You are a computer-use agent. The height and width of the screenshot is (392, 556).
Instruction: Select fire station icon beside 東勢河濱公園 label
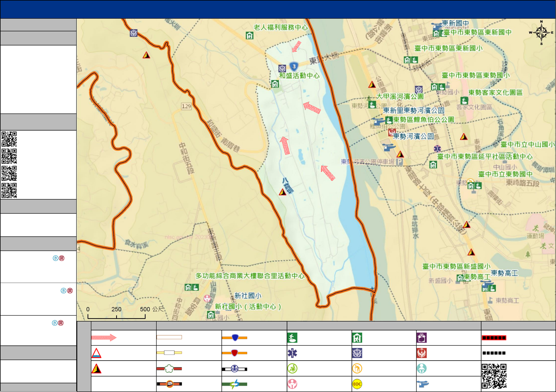click(x=392, y=132)
